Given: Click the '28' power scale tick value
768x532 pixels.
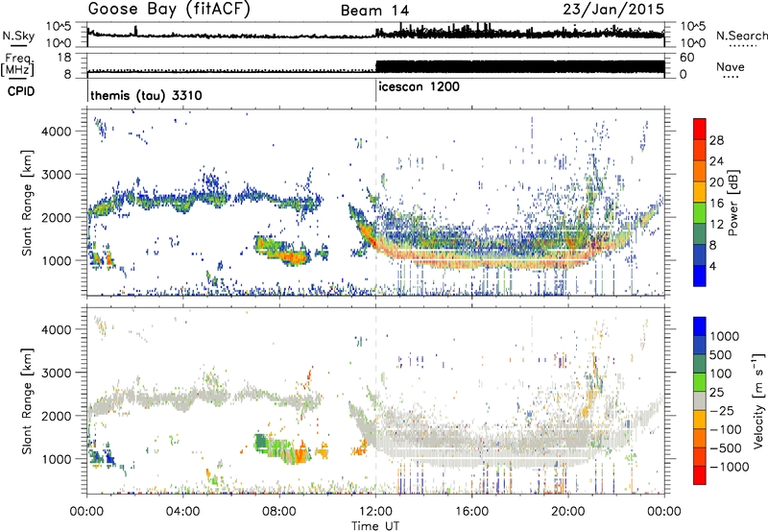Looking at the screenshot, I should [716, 140].
